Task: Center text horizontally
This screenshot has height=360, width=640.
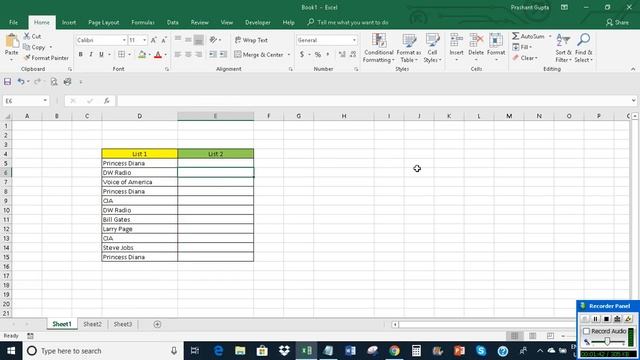Action: pyautogui.click(x=188, y=54)
